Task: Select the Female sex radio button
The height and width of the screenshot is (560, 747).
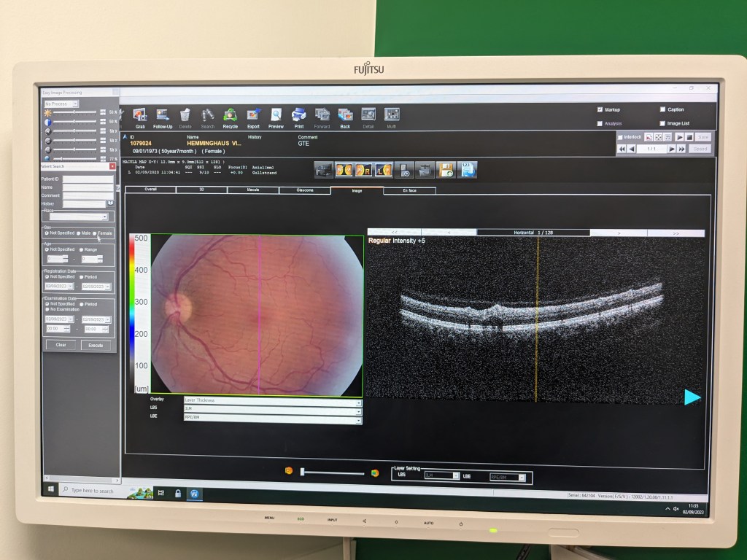Action: (x=95, y=233)
